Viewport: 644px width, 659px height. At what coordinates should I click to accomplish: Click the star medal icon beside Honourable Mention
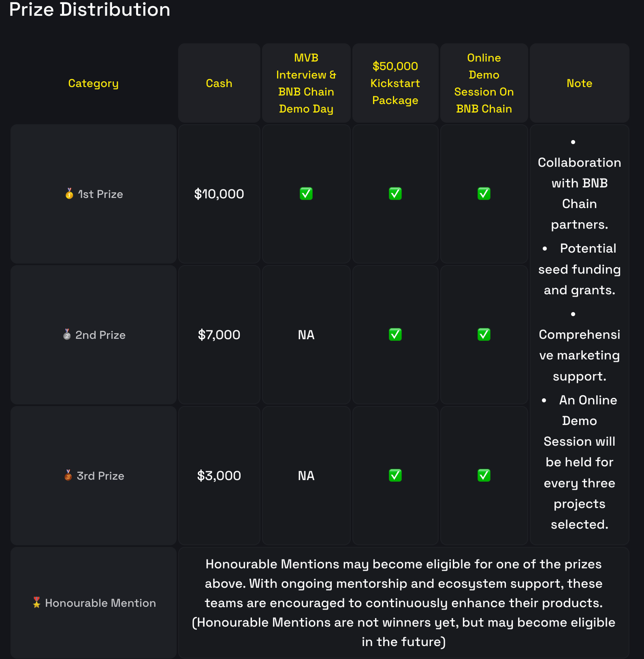(37, 602)
